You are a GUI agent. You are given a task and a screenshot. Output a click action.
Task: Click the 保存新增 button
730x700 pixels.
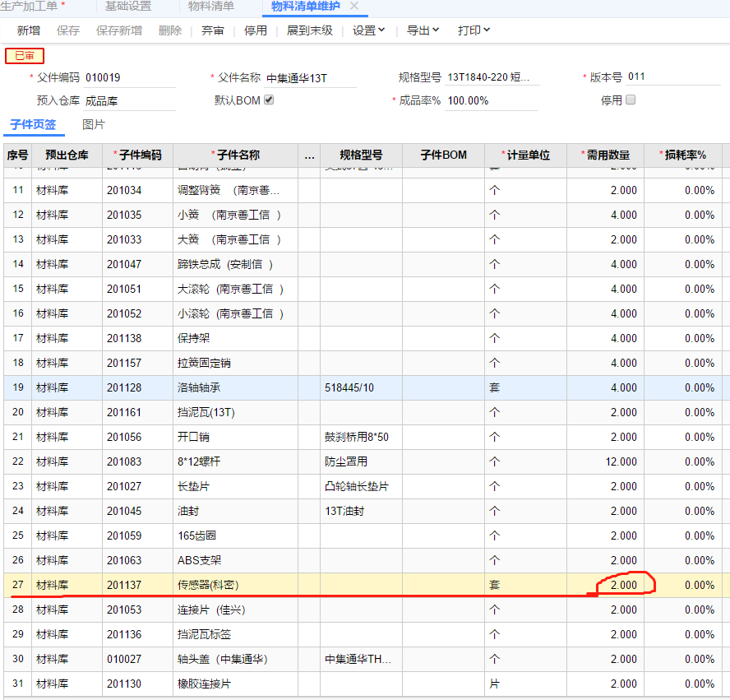point(118,30)
